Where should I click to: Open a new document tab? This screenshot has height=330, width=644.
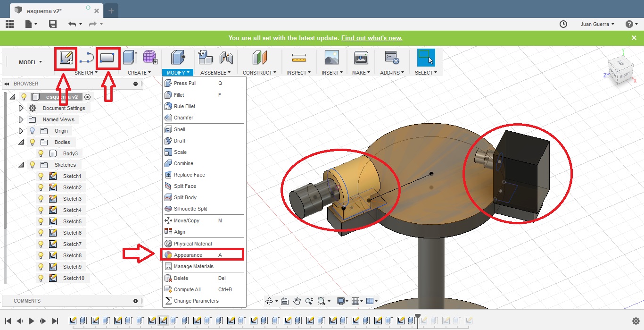[111, 10]
